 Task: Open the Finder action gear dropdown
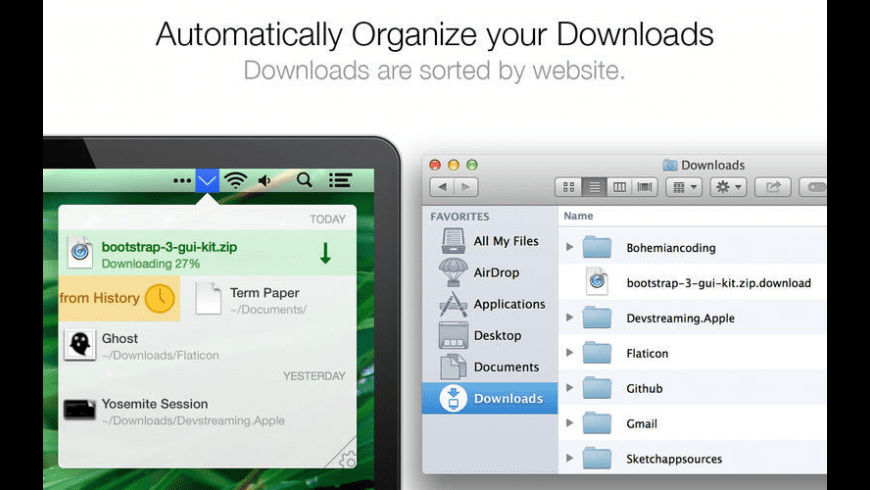point(729,187)
